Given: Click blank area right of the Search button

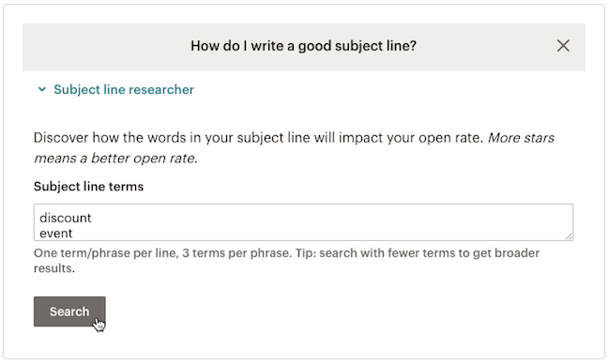Looking at the screenshot, I should pyautogui.click(x=311, y=311).
